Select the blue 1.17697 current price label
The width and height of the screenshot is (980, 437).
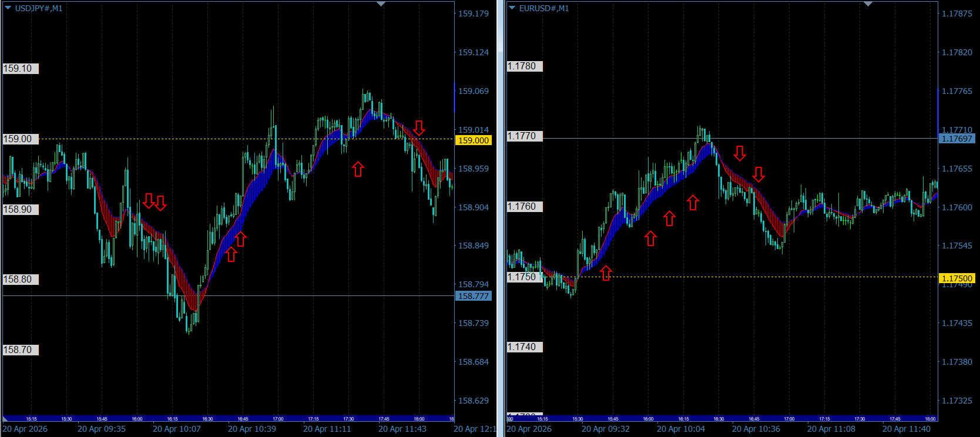pos(956,139)
